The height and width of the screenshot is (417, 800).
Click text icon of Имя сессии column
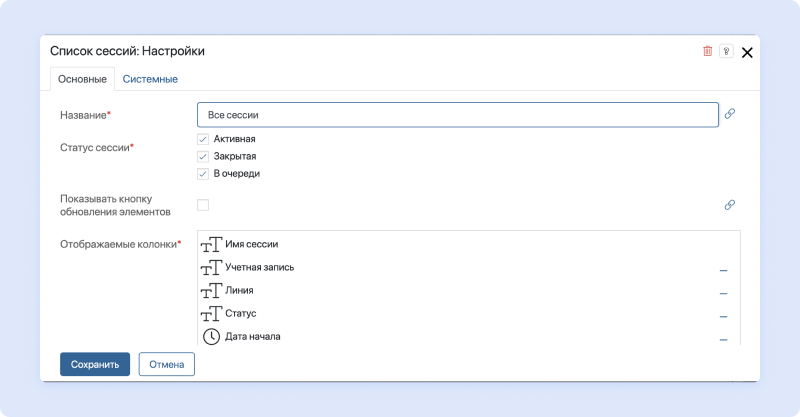point(211,244)
